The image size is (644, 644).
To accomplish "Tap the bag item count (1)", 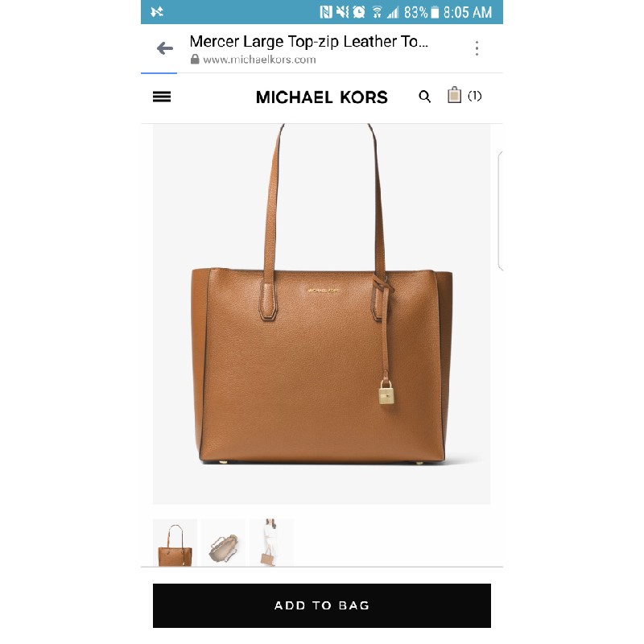I will click(x=474, y=96).
